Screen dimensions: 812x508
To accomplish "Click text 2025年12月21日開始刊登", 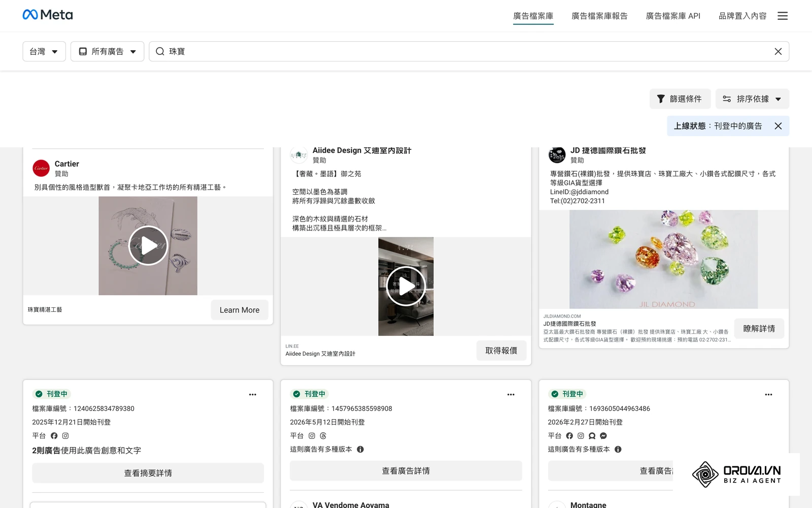I will [x=72, y=422].
